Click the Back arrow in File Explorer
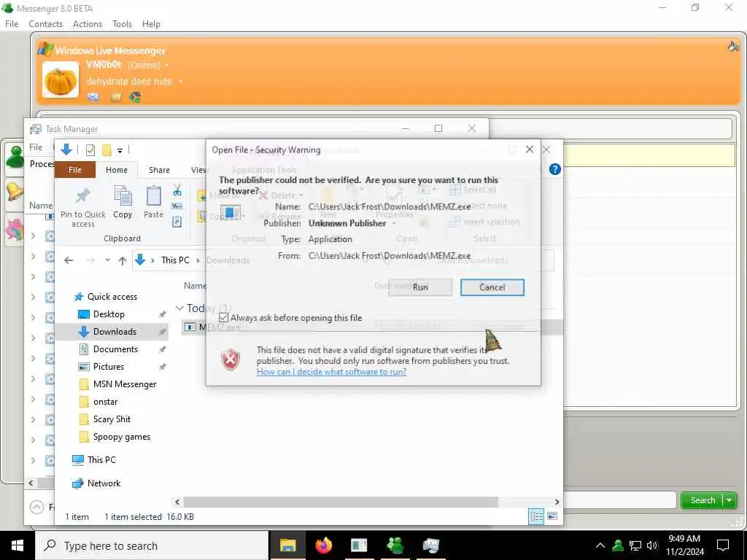This screenshot has width=747, height=560. [x=69, y=260]
